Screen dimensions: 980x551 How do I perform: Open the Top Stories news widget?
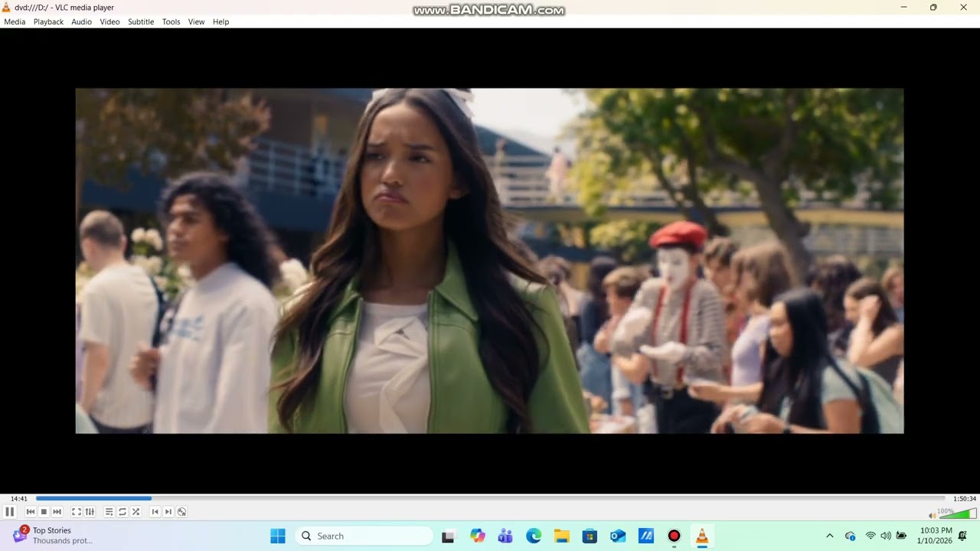pyautogui.click(x=54, y=536)
